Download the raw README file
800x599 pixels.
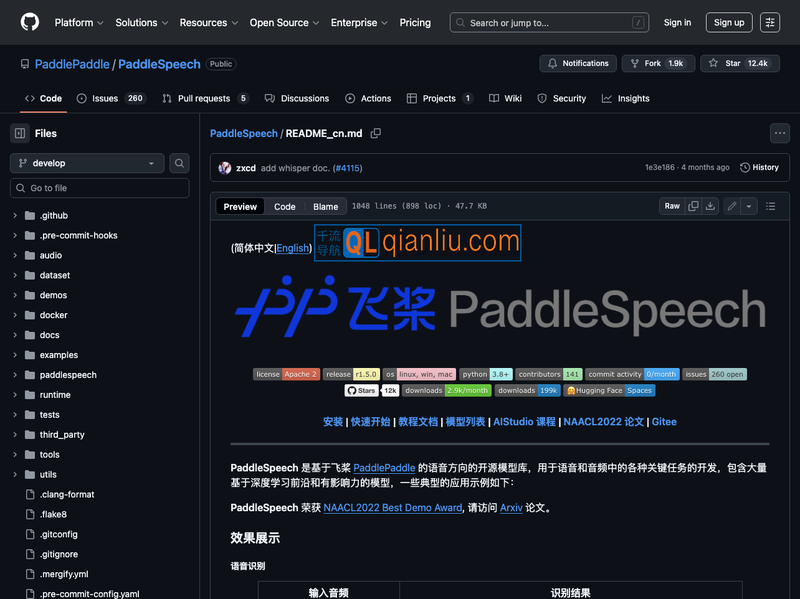click(x=710, y=206)
